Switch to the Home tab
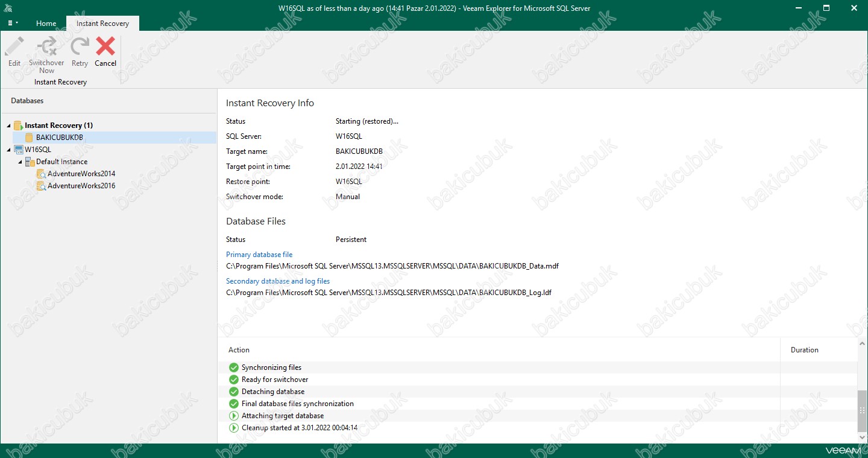 tap(46, 24)
